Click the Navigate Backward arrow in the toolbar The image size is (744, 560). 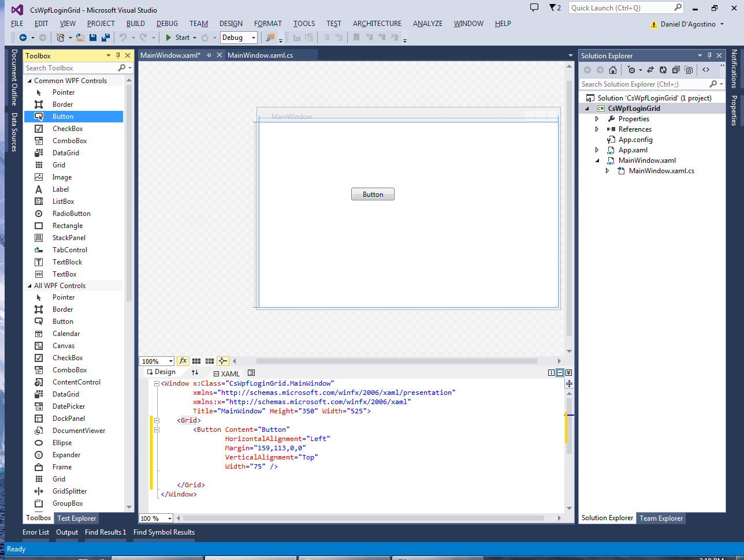click(x=23, y=38)
